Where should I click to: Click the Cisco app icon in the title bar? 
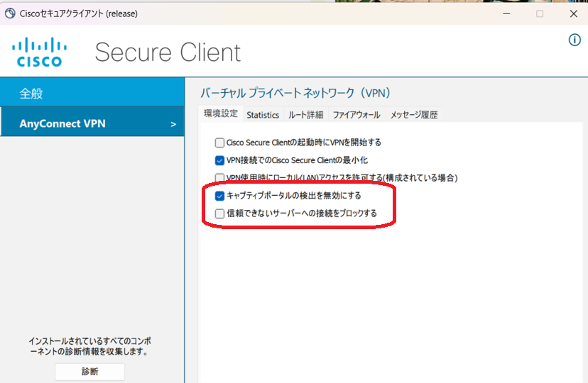click(x=10, y=13)
